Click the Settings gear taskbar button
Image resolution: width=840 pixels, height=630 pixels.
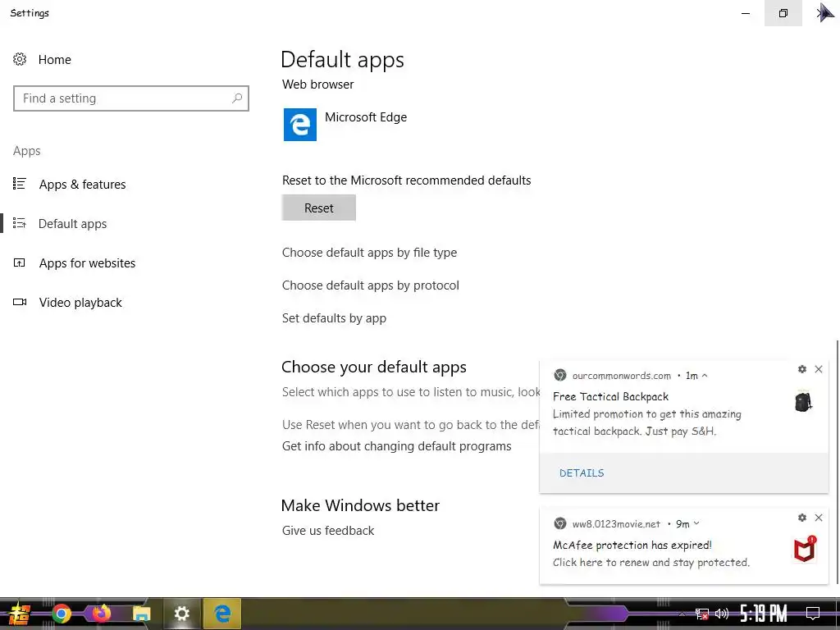click(182, 614)
